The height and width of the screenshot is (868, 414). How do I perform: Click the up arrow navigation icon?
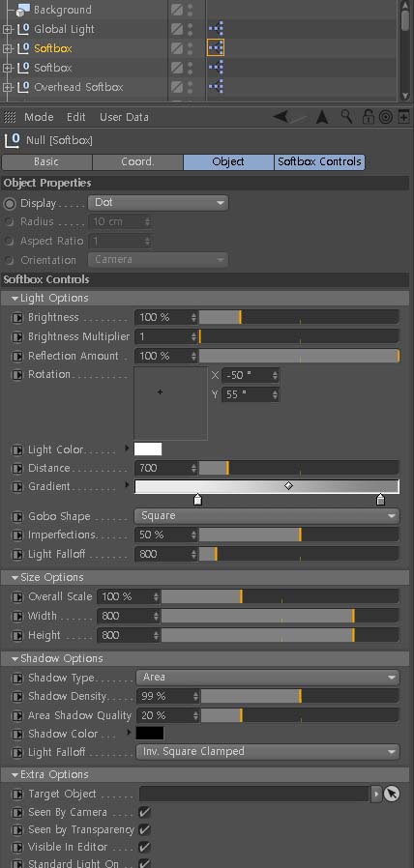[322, 117]
